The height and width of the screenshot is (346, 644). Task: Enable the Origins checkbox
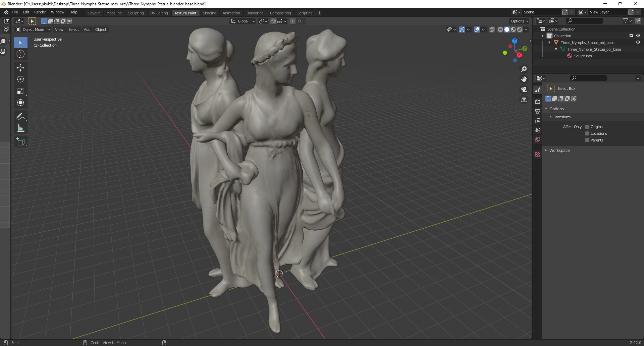pyautogui.click(x=587, y=127)
